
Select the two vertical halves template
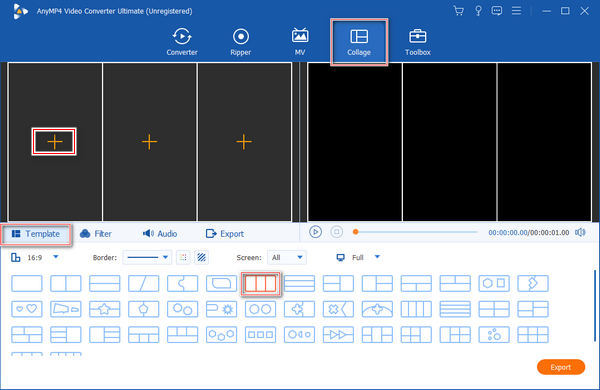[x=66, y=284]
